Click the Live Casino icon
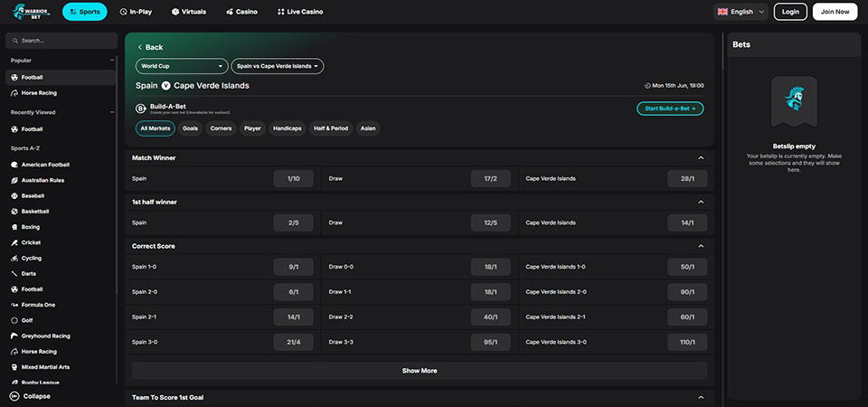The height and width of the screenshot is (407, 868). 280,12
